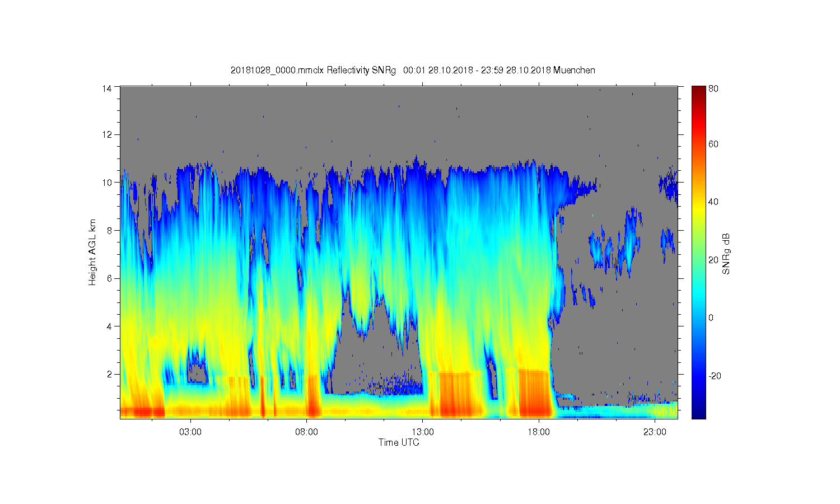
Task: Click the 12 km height tick label
Action: tap(107, 134)
